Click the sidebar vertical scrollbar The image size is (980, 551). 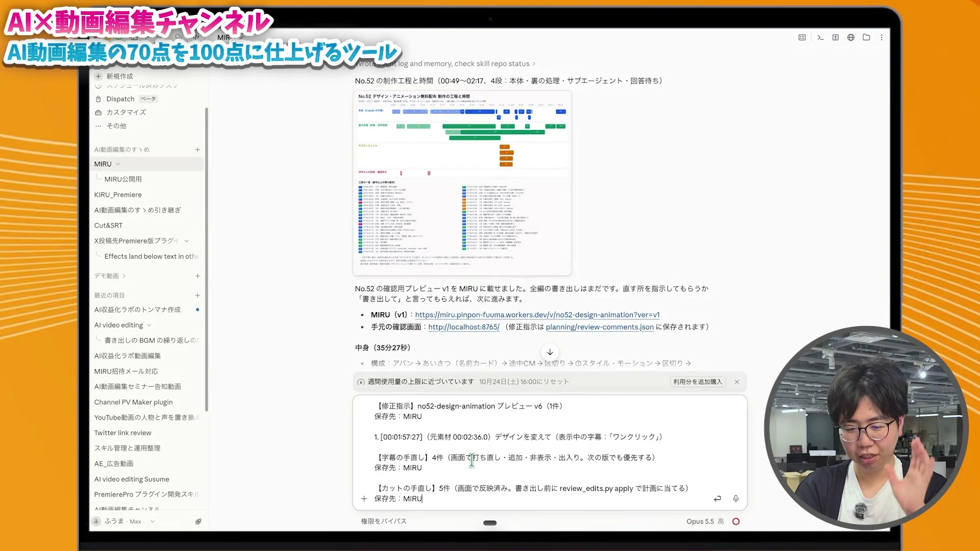[206, 259]
